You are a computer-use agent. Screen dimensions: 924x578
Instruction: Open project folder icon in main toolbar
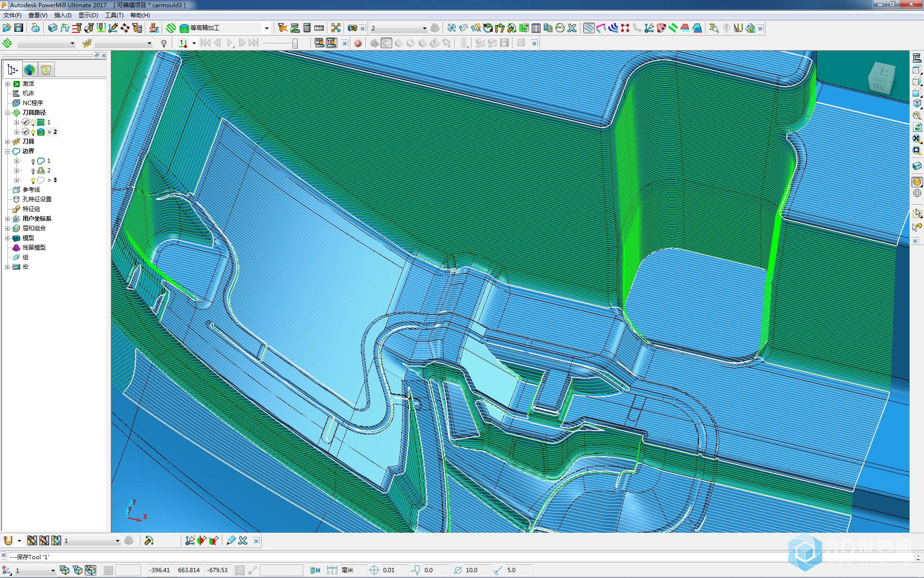click(7, 28)
